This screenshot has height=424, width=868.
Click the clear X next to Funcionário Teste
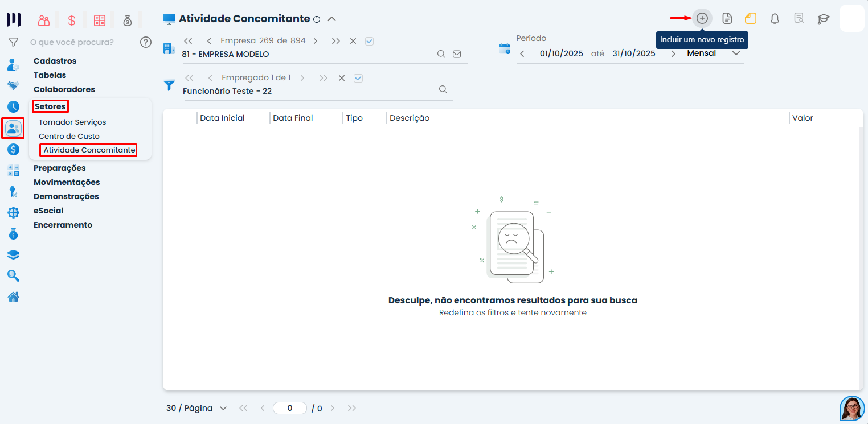tap(341, 77)
